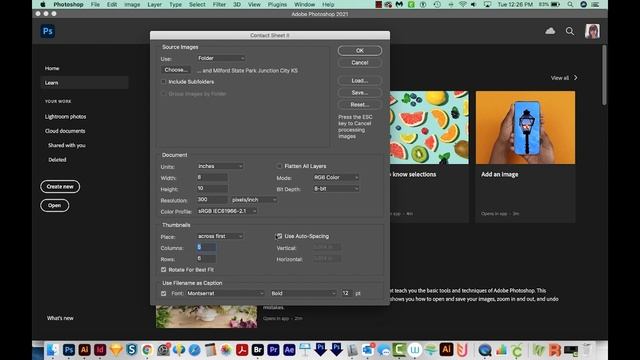Image resolution: width=640 pixels, height=360 pixels.
Task: Click the Choose... folder button
Action: pos(176,70)
